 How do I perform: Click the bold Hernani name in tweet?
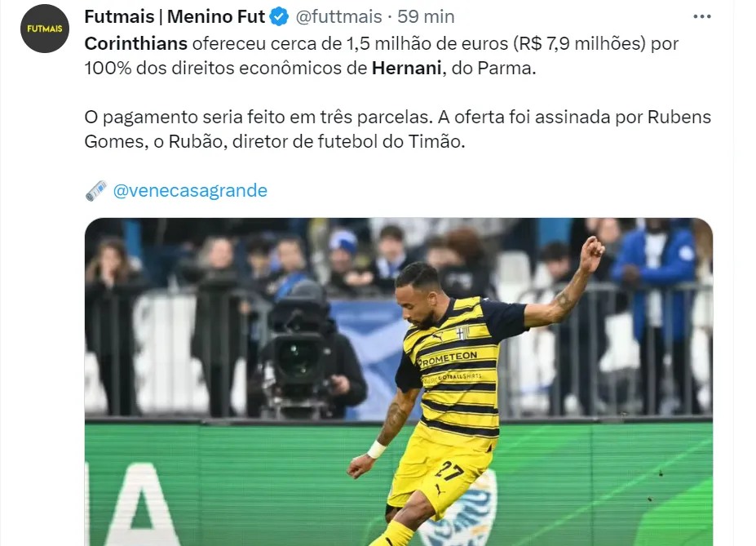tap(406, 69)
